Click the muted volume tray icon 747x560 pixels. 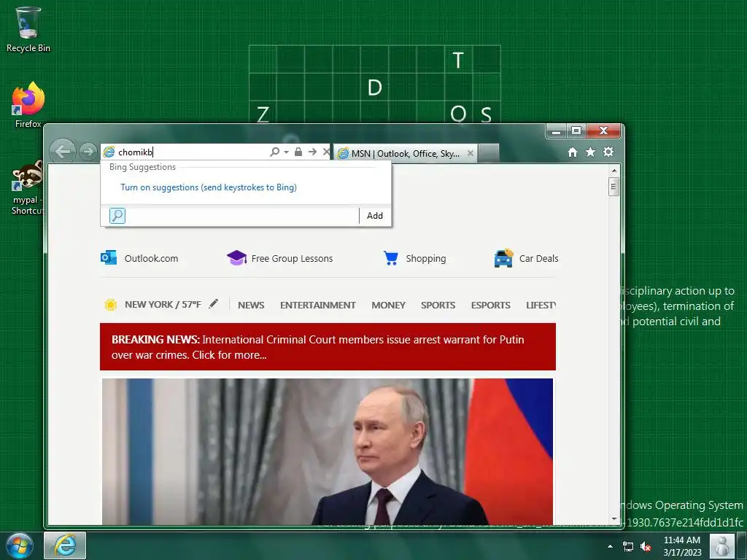[x=646, y=547]
